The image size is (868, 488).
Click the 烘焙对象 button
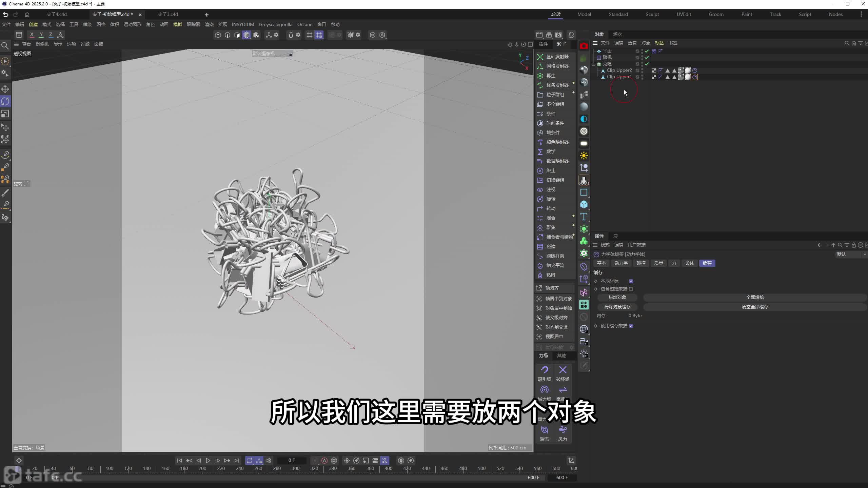617,297
